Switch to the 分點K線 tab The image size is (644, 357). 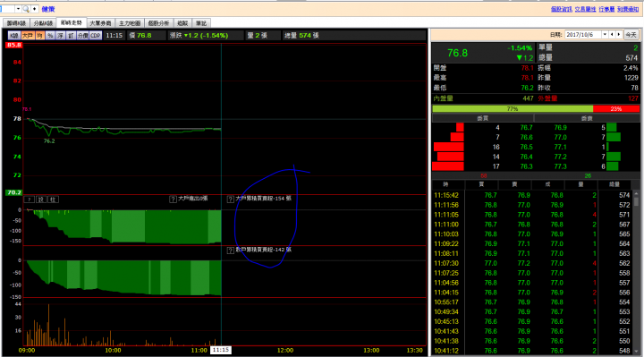(x=43, y=23)
